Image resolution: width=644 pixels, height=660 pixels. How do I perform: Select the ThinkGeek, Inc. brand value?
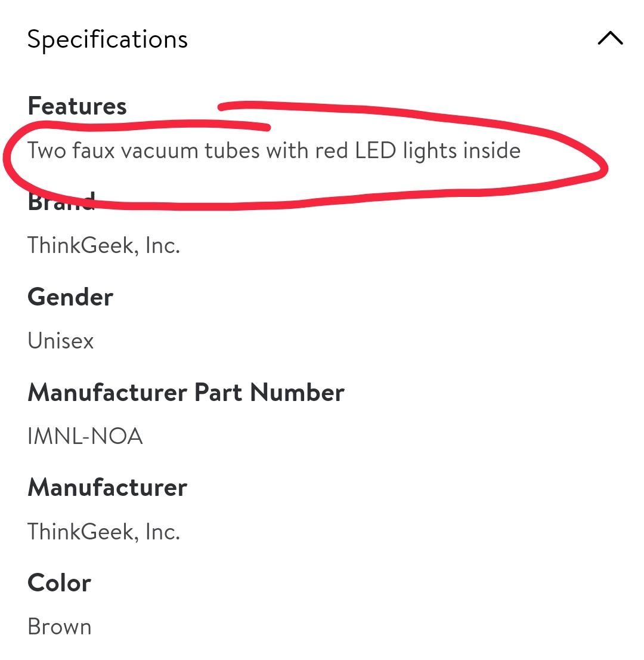click(x=104, y=245)
